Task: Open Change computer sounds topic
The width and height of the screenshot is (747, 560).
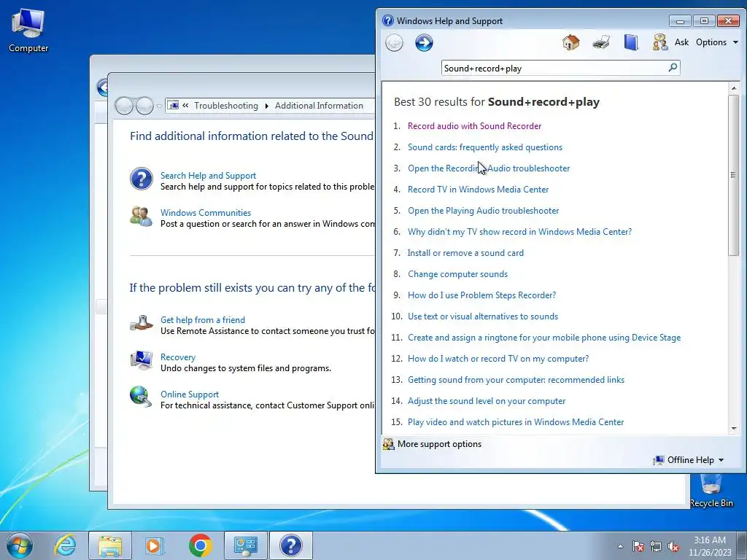Action: (457, 274)
